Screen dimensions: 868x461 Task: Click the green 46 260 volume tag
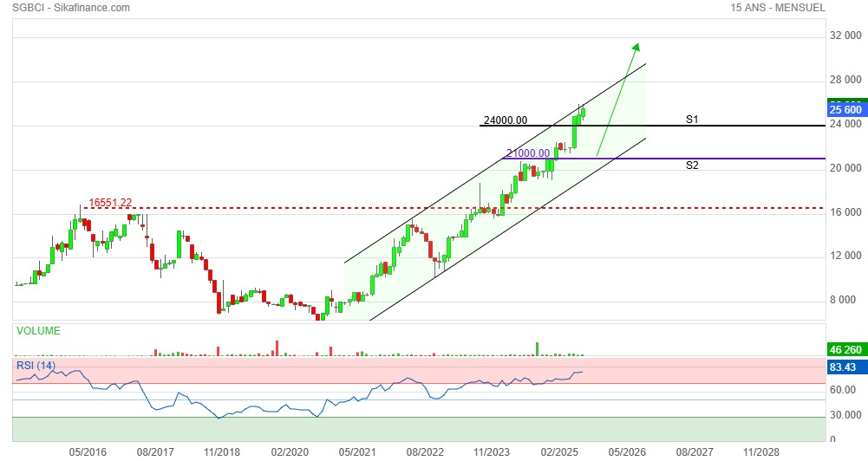pos(845,348)
